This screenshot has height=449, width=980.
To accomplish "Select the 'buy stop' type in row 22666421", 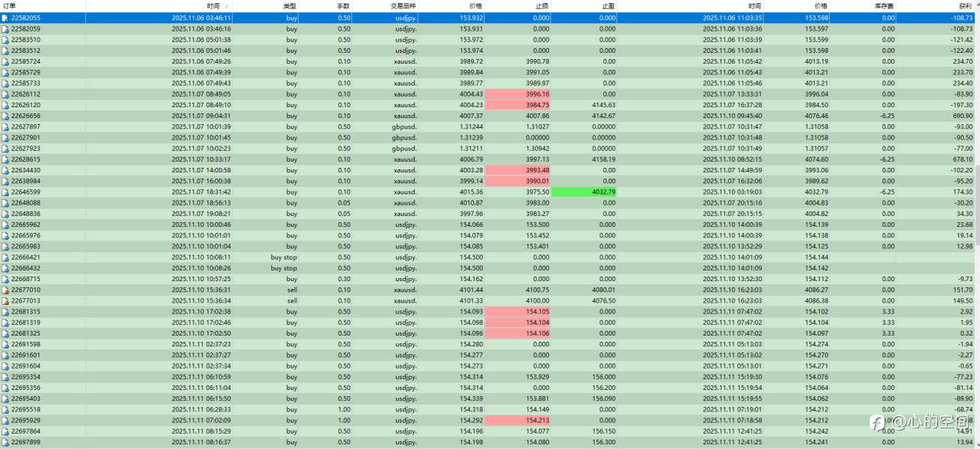I will pos(284,257).
